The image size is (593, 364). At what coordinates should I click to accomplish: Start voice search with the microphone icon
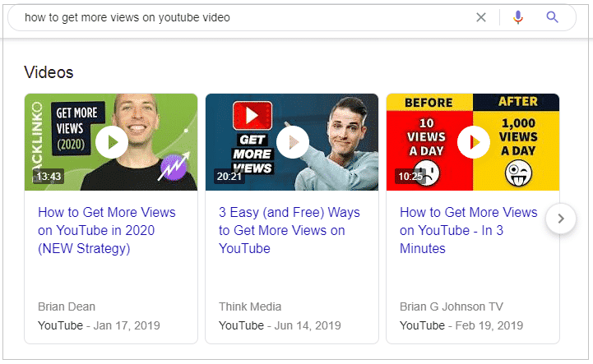(x=517, y=17)
